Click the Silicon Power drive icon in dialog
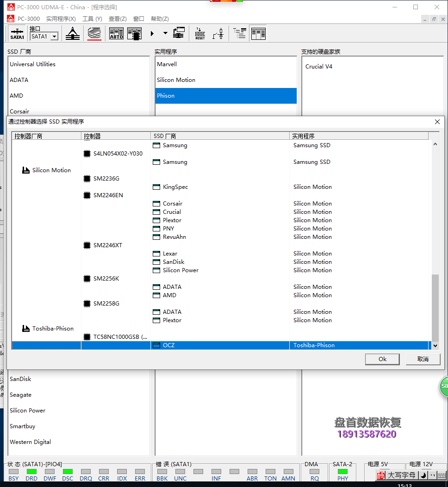The image size is (448, 487). (x=156, y=270)
